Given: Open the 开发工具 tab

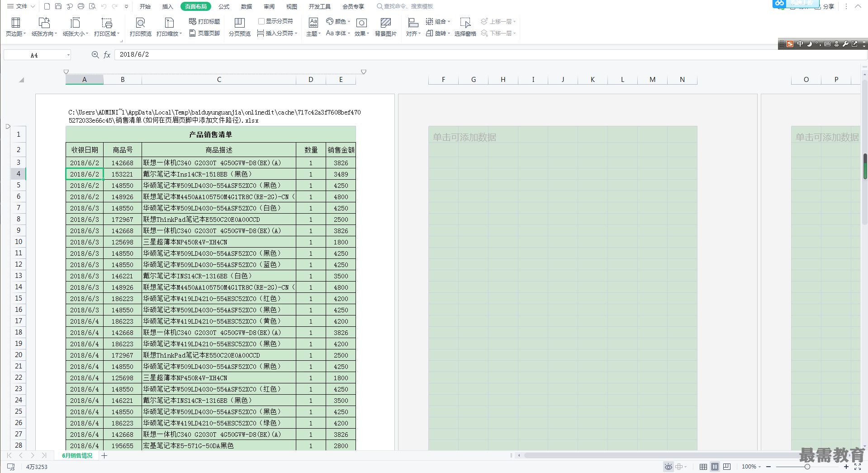Looking at the screenshot, I should click(320, 6).
